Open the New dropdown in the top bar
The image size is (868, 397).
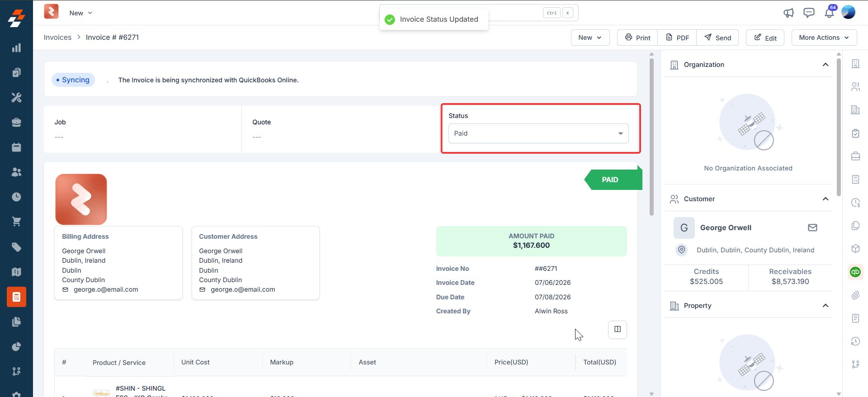coord(81,13)
